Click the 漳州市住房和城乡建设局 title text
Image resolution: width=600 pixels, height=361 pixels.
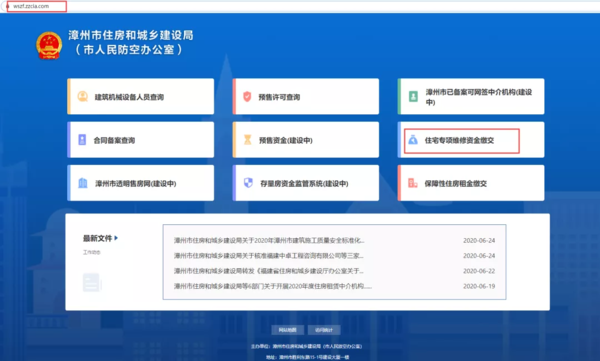(131, 35)
